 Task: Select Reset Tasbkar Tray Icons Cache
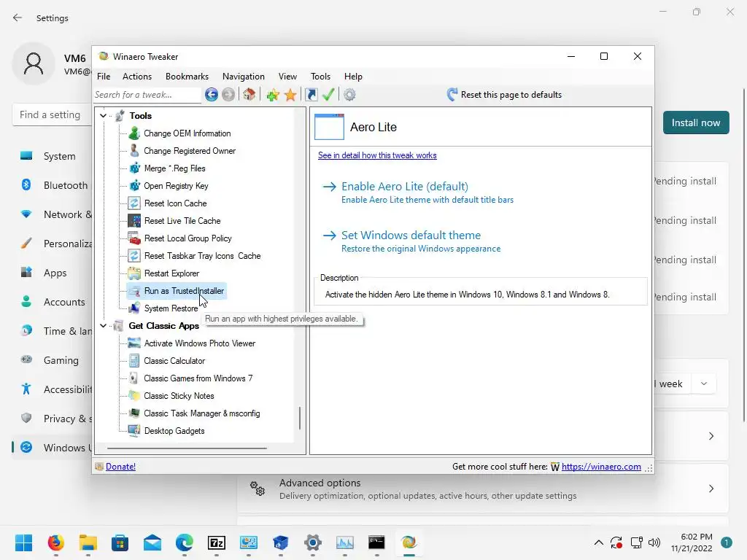[202, 256]
